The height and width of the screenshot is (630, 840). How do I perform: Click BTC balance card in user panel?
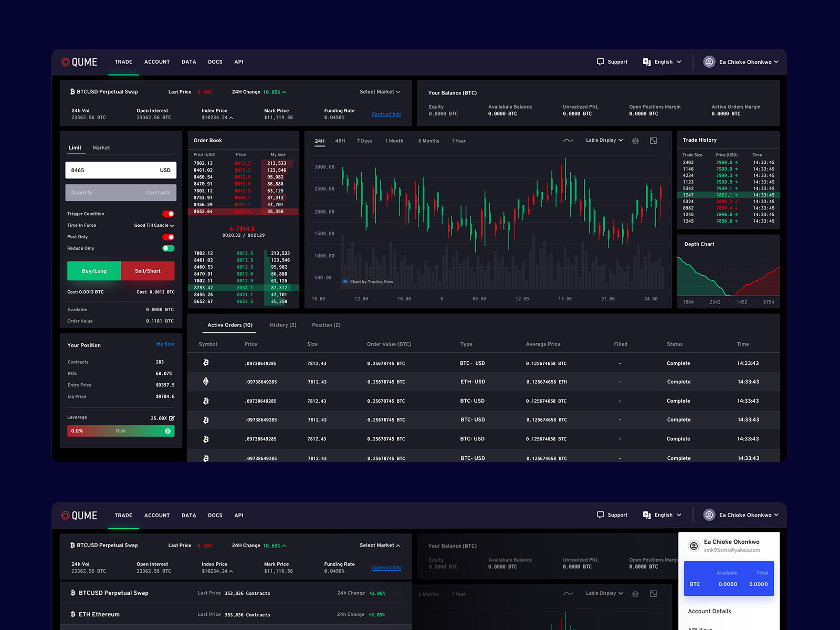729,579
